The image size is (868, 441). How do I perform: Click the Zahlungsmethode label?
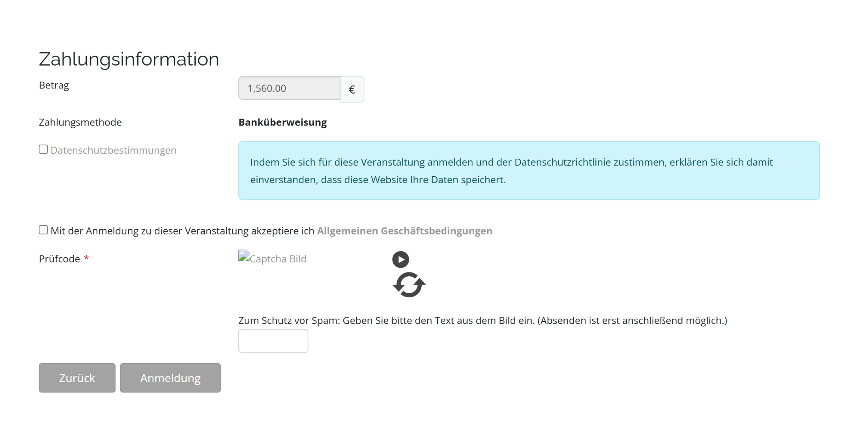tap(80, 122)
